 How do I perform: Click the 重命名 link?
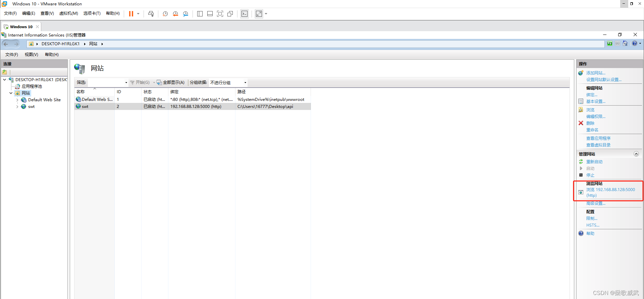pyautogui.click(x=592, y=130)
